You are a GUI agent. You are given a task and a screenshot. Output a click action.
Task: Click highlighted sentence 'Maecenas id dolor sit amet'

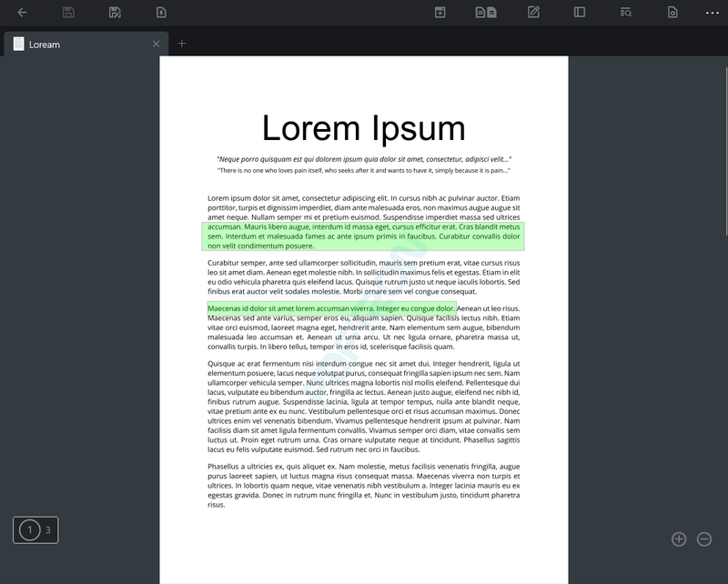[x=331, y=308]
